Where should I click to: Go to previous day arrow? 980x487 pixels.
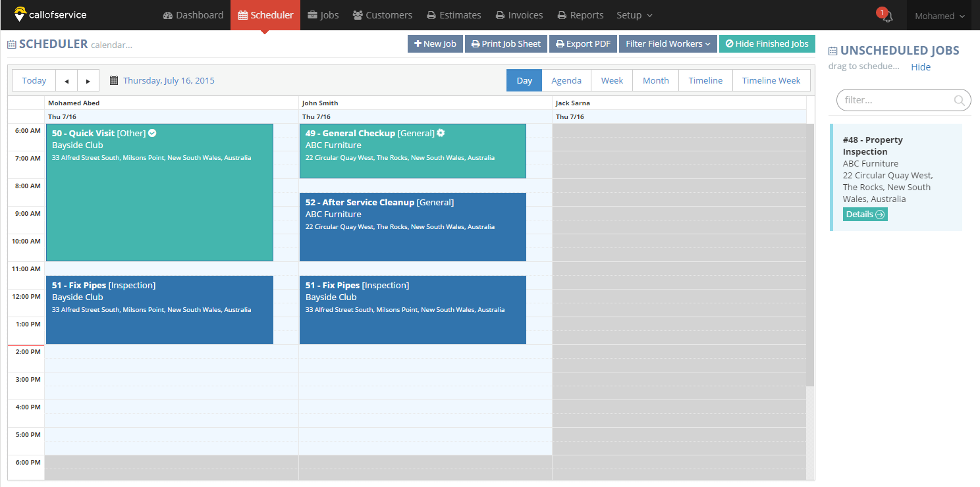[x=67, y=81]
